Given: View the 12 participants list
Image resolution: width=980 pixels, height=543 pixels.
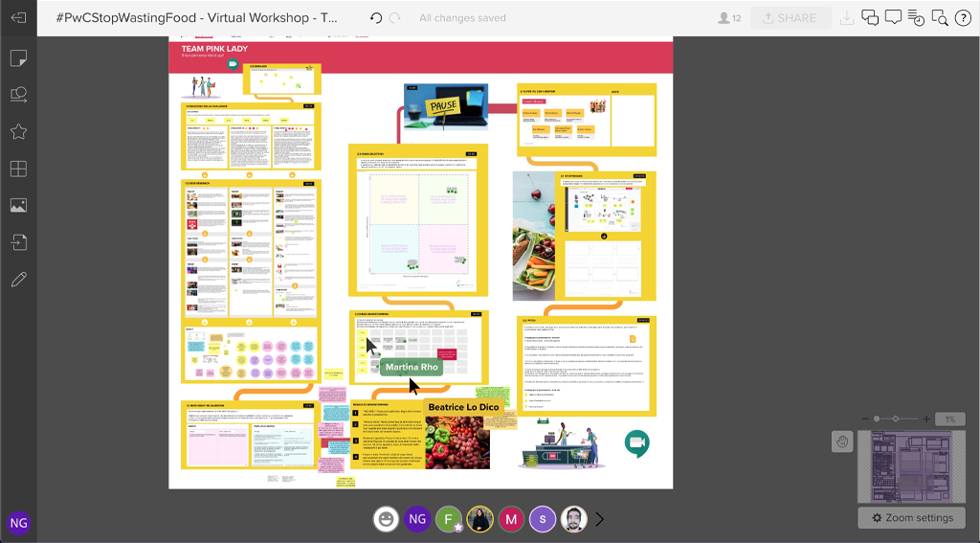Looking at the screenshot, I should tap(729, 17).
